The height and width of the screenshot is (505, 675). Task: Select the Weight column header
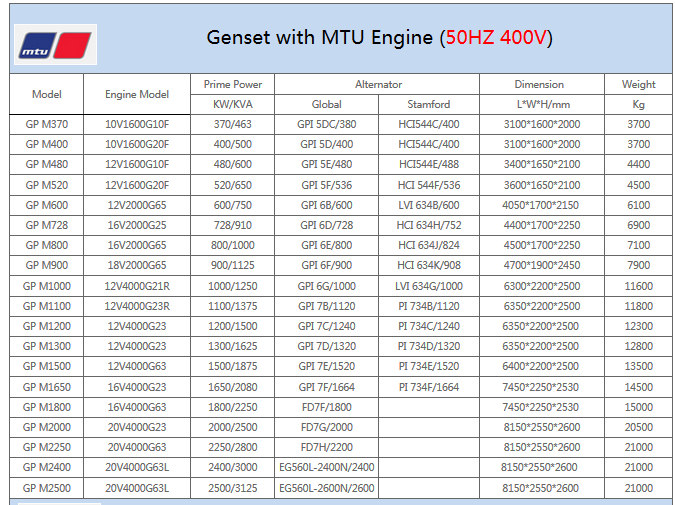tap(638, 84)
